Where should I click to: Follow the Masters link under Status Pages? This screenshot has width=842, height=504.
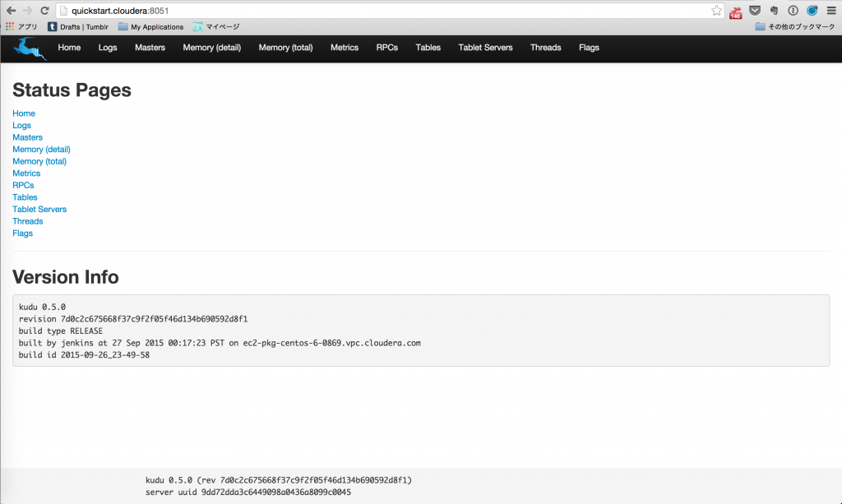[27, 137]
